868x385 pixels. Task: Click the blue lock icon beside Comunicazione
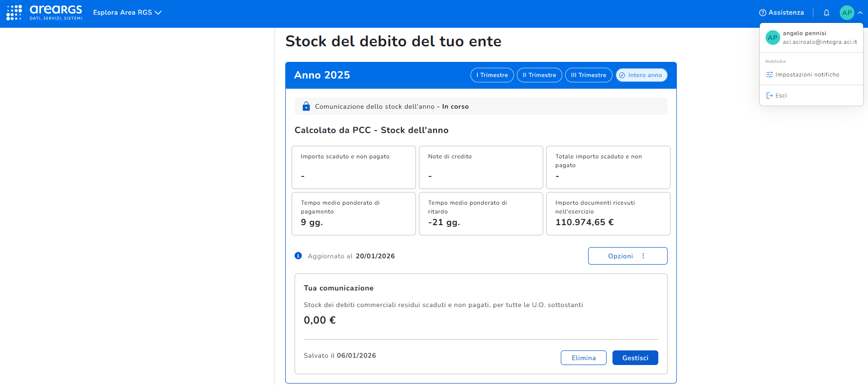[x=306, y=106]
